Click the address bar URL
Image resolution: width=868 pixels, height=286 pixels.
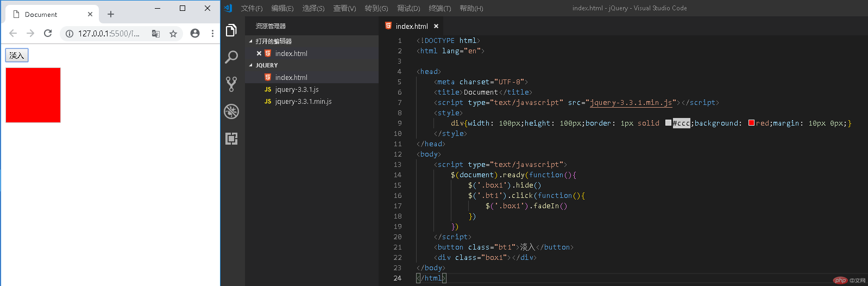[x=109, y=34]
